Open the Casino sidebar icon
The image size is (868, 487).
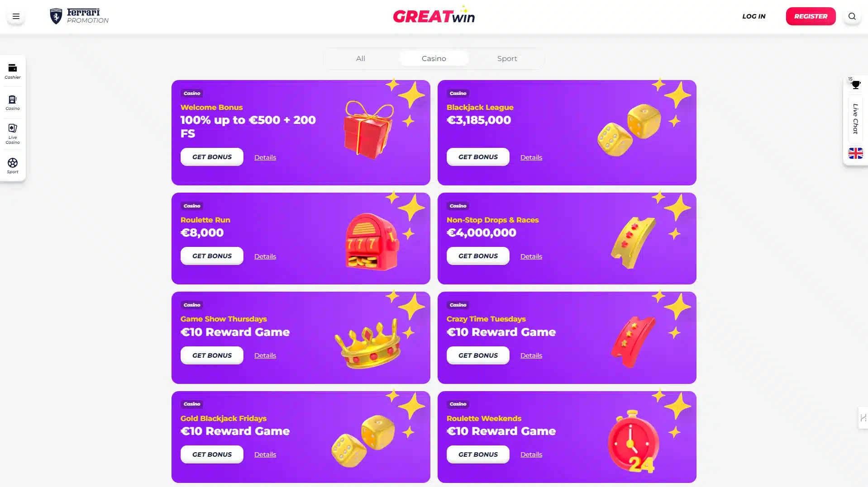point(13,103)
